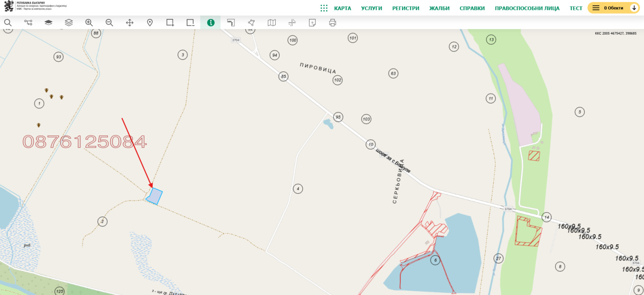Activate the pan map tool
The width and height of the screenshot is (644, 295).
(130, 23)
